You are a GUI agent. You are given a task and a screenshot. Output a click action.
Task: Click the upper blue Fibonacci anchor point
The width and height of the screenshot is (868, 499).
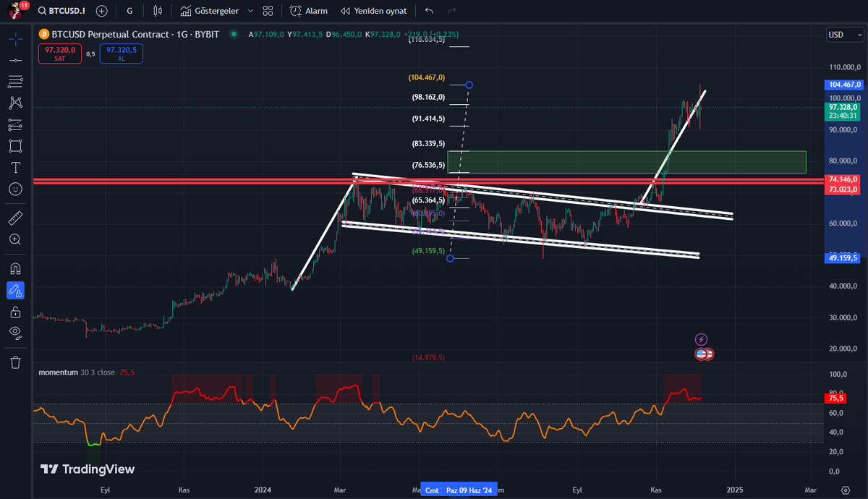tap(469, 85)
